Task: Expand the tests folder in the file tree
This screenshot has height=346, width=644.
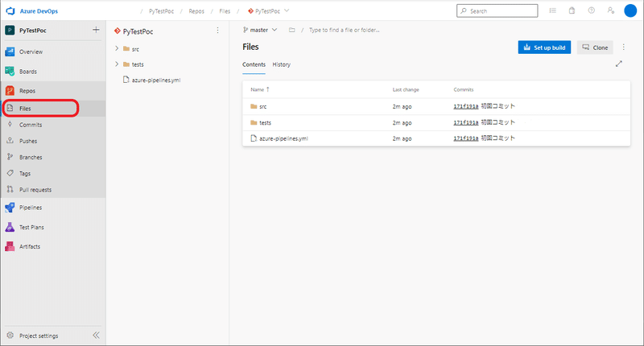Action: click(117, 64)
